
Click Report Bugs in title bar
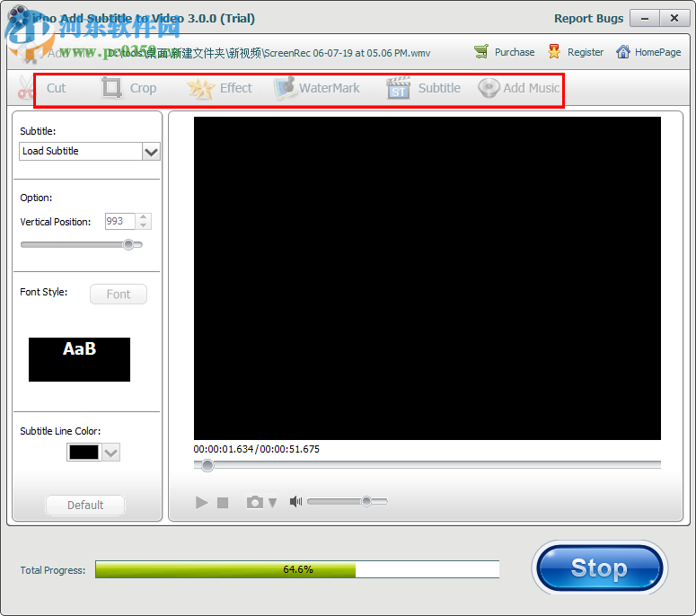coord(588,19)
